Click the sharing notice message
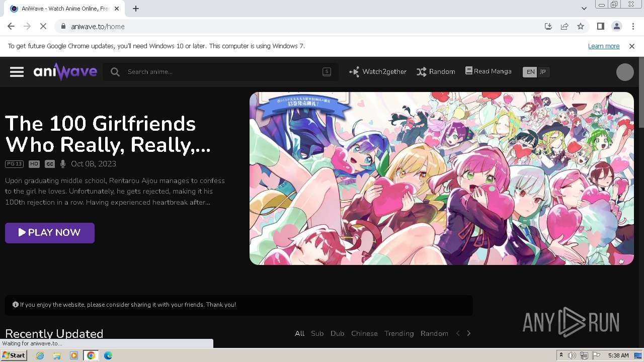This screenshot has height=362, width=644. point(128,305)
